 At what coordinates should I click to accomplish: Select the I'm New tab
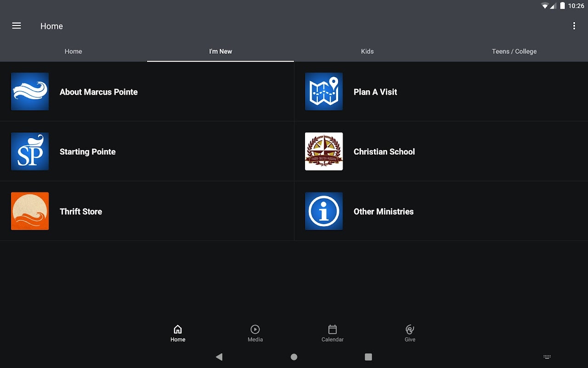coord(220,52)
